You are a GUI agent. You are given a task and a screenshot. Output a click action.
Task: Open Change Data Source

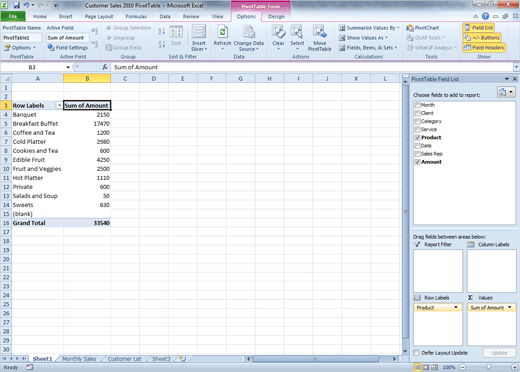[x=249, y=38]
